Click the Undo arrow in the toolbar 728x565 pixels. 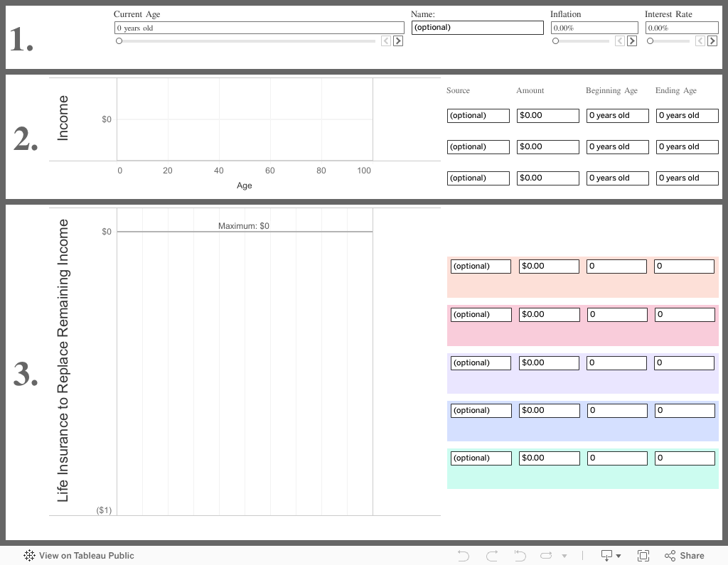464,556
